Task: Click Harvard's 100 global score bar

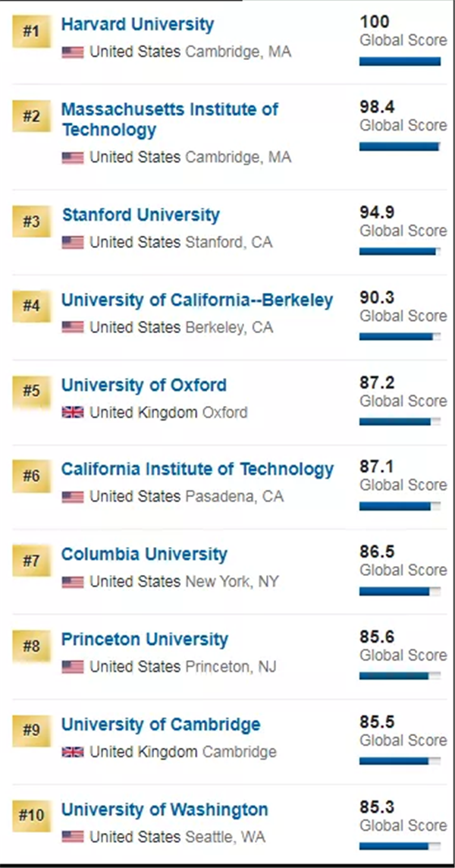Action: (x=400, y=61)
